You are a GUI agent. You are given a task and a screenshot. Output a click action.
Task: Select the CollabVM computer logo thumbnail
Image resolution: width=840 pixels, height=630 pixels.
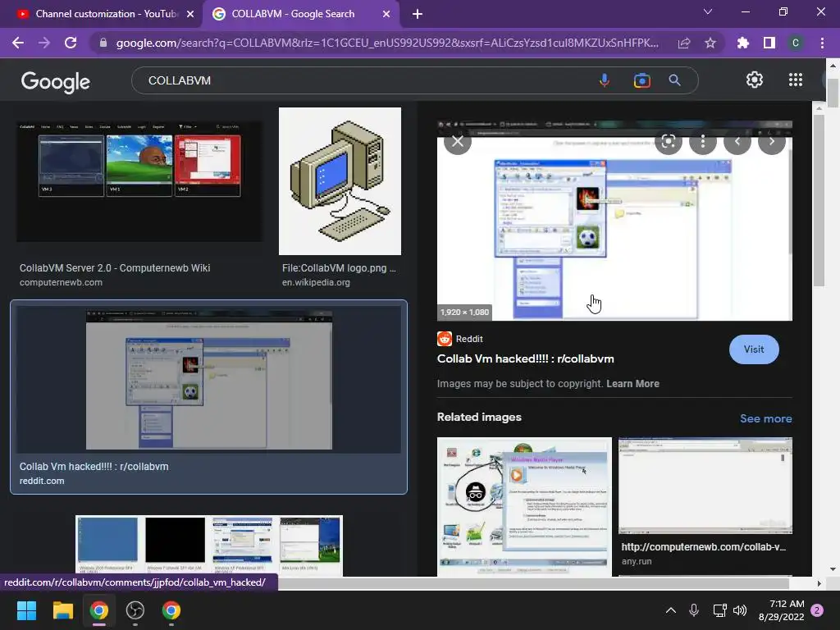pos(340,181)
